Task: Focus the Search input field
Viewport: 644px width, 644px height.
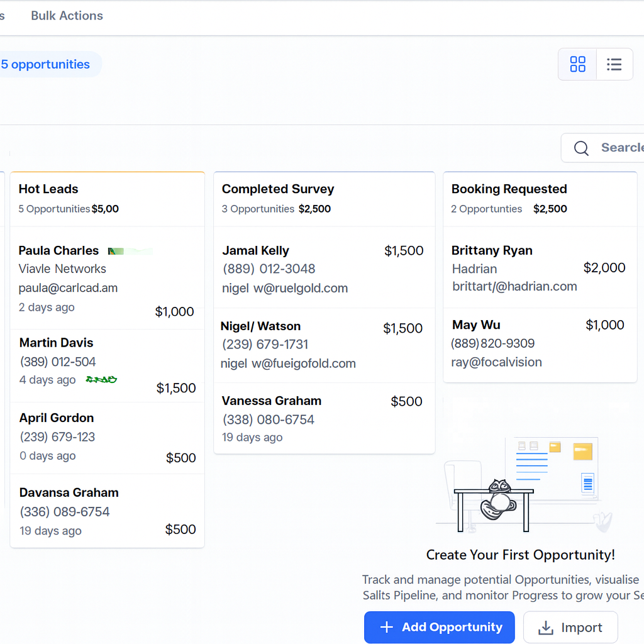Action: pyautogui.click(x=619, y=148)
